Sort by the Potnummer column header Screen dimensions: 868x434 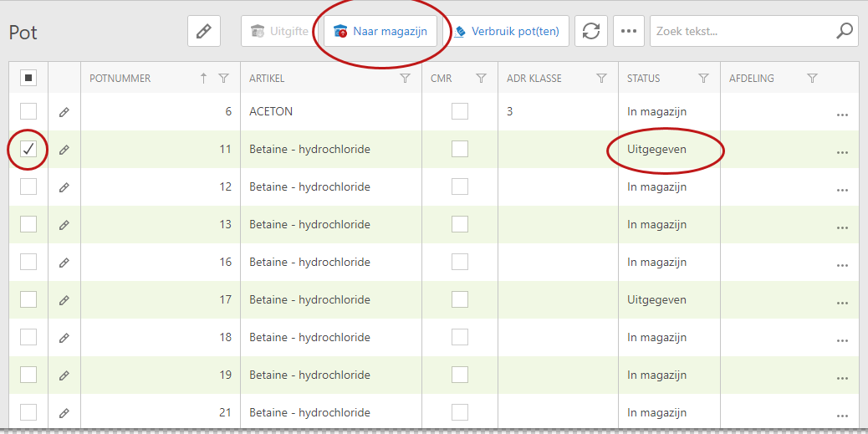pyautogui.click(x=120, y=79)
